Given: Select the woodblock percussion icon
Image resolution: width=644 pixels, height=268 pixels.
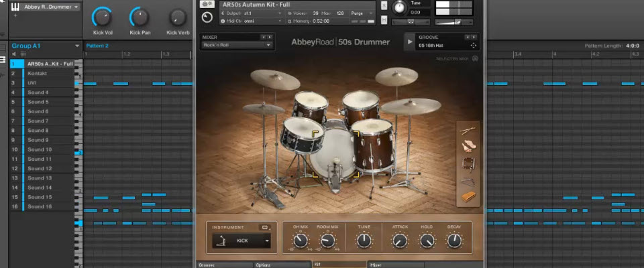Looking at the screenshot, I should pyautogui.click(x=468, y=197).
